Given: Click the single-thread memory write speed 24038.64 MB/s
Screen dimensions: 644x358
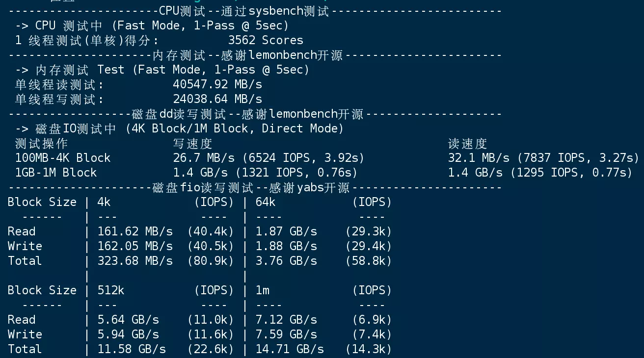Looking at the screenshot, I should pyautogui.click(x=217, y=99).
